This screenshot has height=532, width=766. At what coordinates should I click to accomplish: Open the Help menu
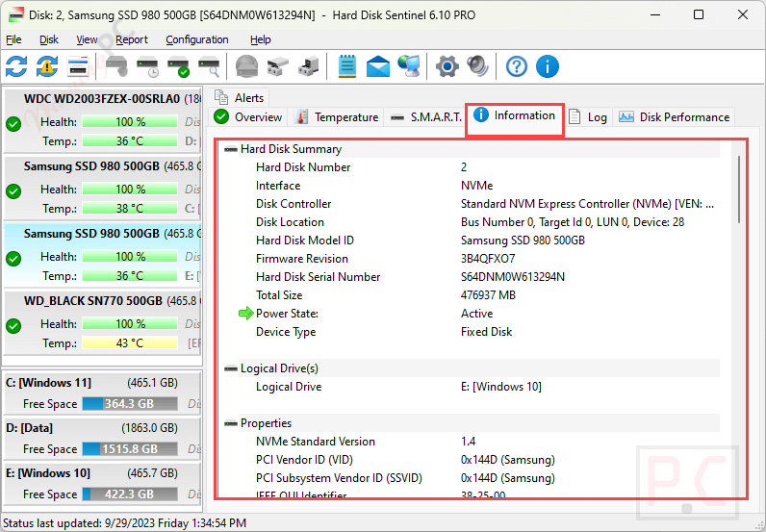tap(261, 39)
